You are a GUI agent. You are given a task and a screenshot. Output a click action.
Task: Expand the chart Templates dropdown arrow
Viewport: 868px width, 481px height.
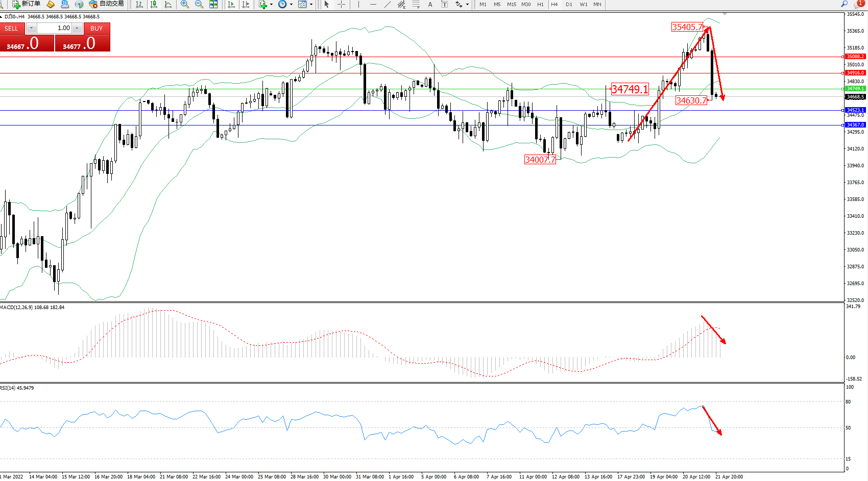pos(311,4)
